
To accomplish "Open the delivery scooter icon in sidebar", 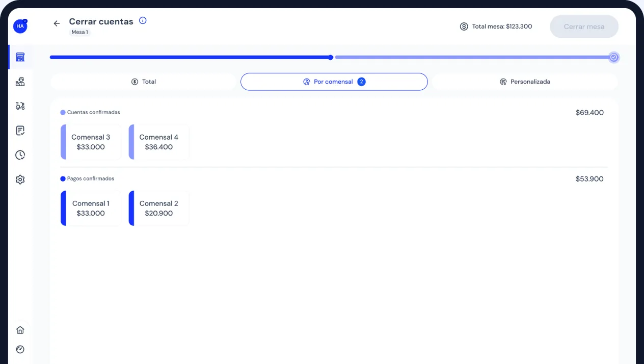I will point(20,106).
